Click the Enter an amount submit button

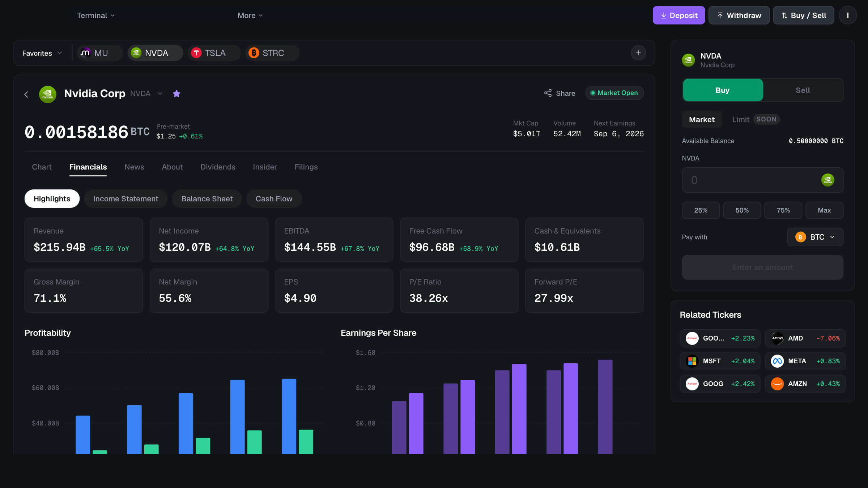762,267
